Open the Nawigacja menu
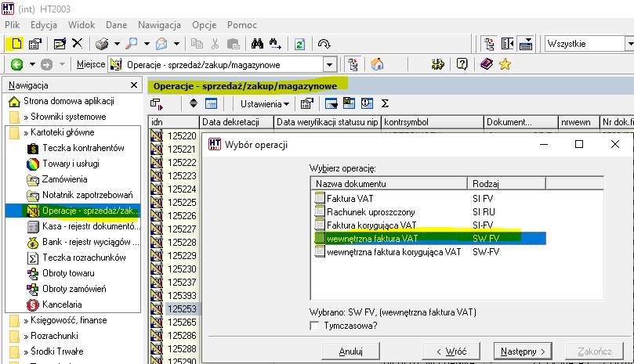 tap(159, 25)
